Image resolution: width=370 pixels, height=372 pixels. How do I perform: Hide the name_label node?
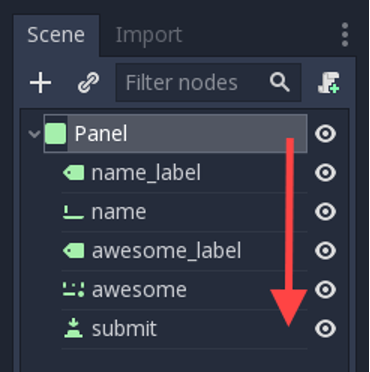pos(325,173)
